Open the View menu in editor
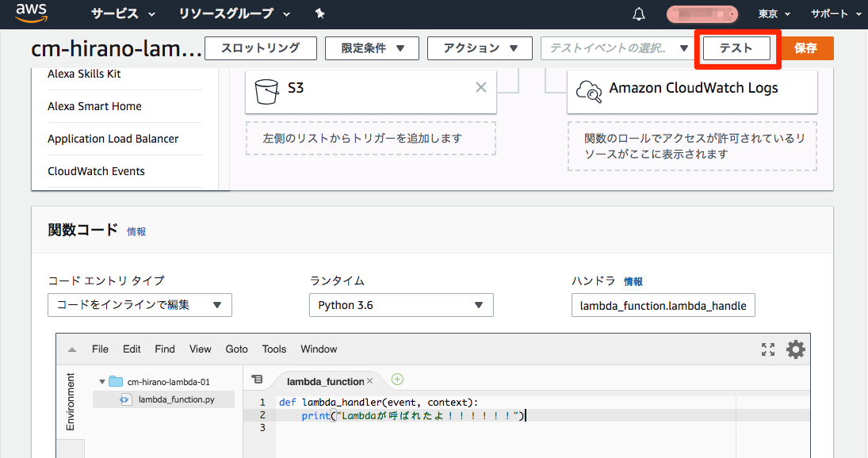The image size is (868, 458). [201, 349]
